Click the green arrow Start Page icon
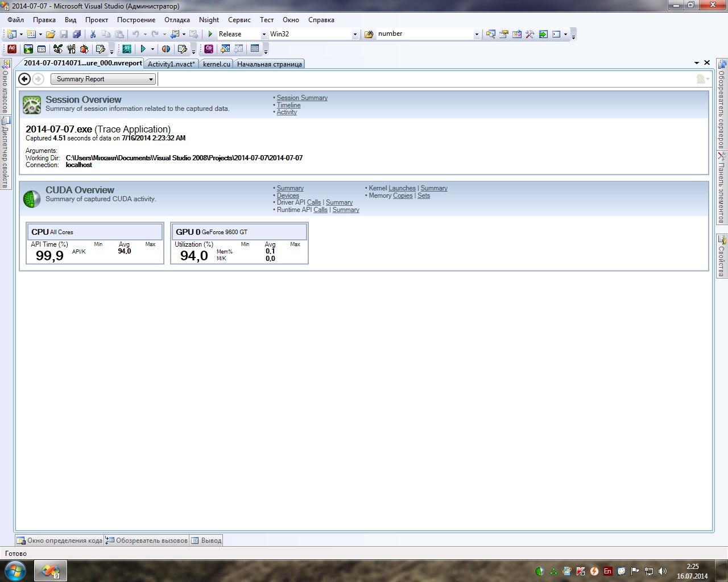Image resolution: width=728 pixels, height=582 pixels. [x=543, y=34]
